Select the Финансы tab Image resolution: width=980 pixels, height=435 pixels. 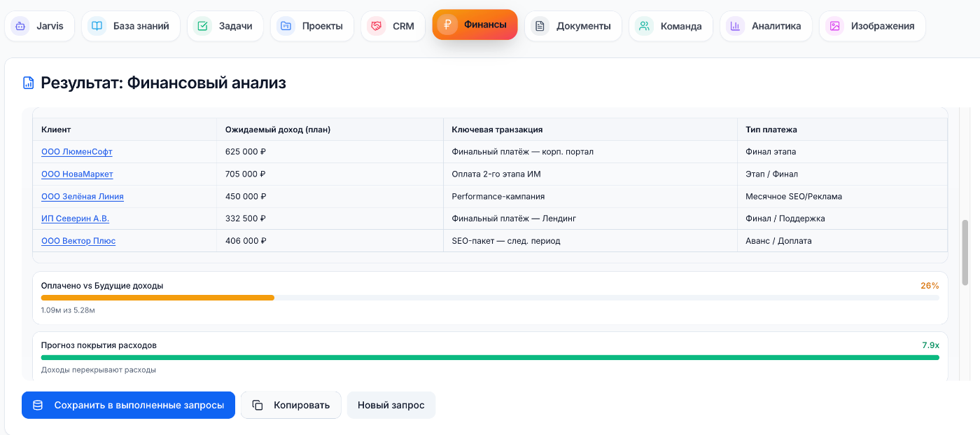click(475, 25)
